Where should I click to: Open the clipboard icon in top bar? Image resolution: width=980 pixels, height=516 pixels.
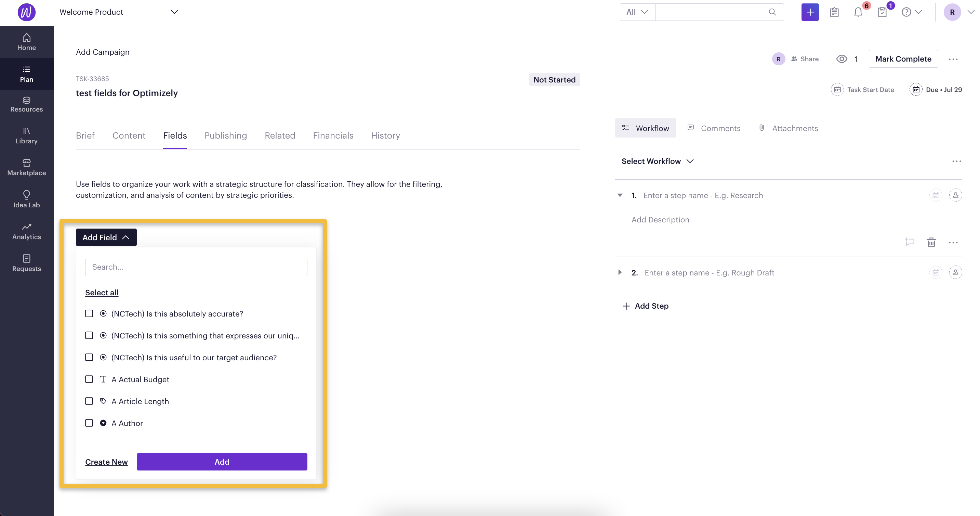click(834, 12)
